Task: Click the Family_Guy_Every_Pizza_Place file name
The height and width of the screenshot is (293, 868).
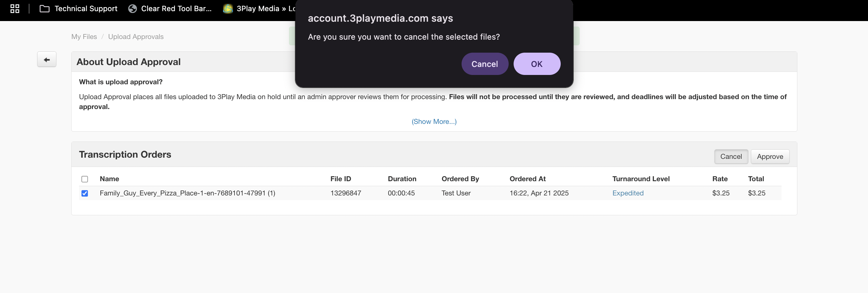Action: click(187, 193)
